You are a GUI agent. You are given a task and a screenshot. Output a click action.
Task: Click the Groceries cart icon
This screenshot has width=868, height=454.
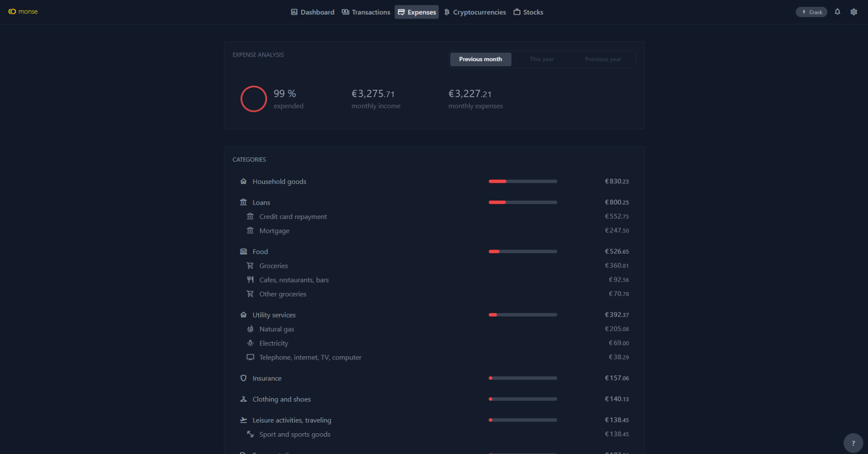(x=250, y=266)
